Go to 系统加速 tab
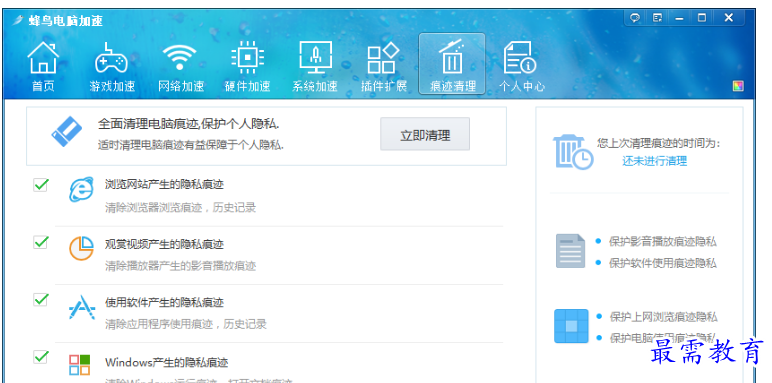This screenshot has width=772, height=383. [x=315, y=67]
